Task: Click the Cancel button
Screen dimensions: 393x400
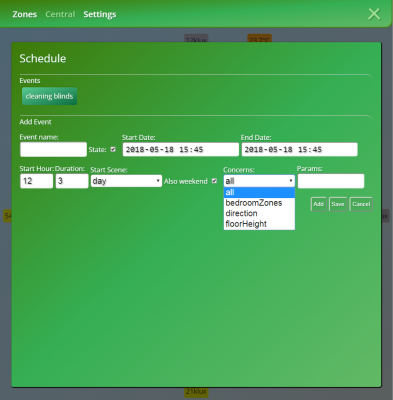Action: click(x=361, y=204)
